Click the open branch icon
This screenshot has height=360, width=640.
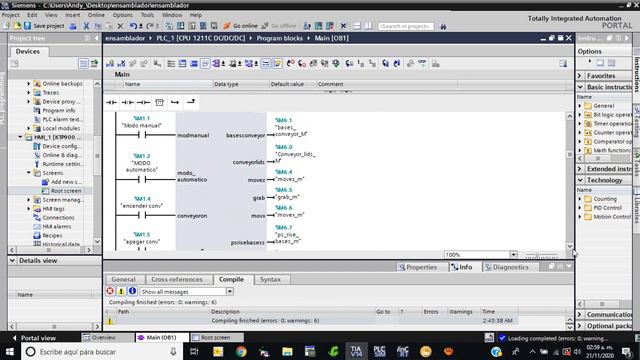point(175,102)
